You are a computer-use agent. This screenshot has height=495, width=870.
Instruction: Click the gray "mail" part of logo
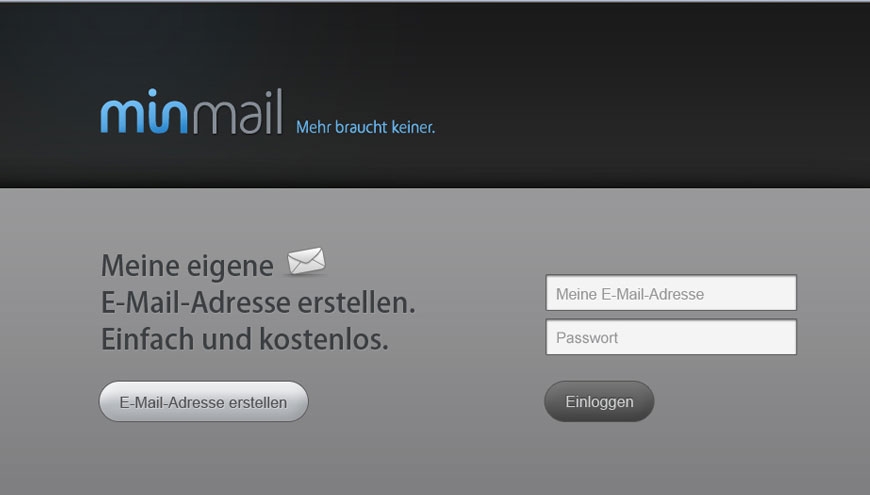pos(237,112)
